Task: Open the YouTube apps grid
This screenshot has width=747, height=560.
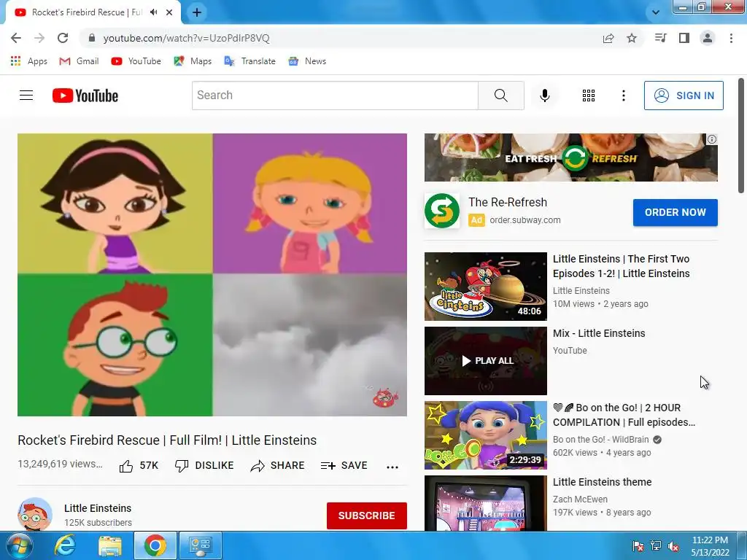Action: pos(589,96)
